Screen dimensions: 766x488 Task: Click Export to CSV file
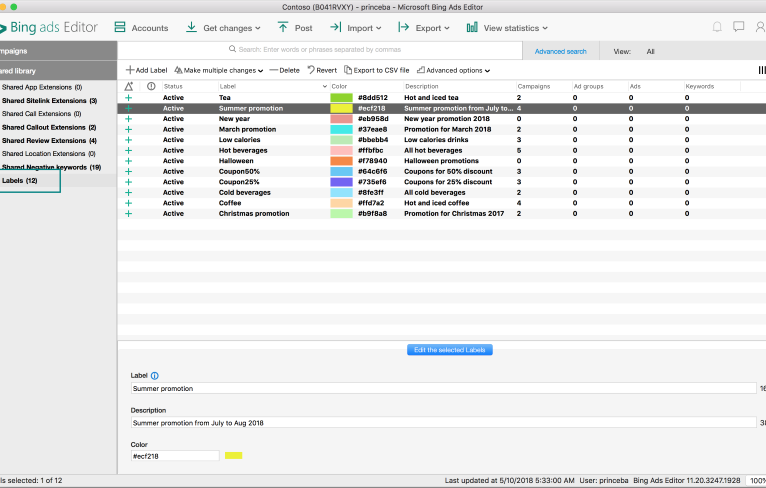[376, 70]
